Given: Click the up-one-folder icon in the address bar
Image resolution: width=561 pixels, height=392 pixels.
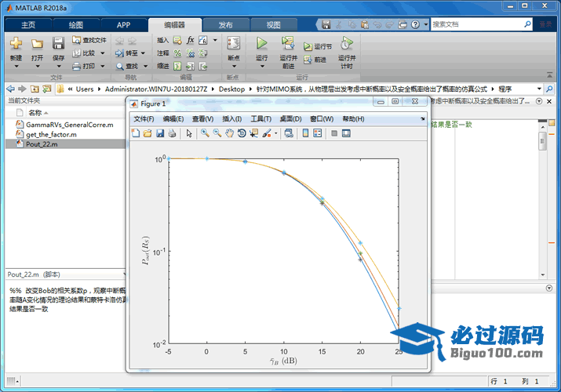Looking at the screenshot, I should coord(35,89).
